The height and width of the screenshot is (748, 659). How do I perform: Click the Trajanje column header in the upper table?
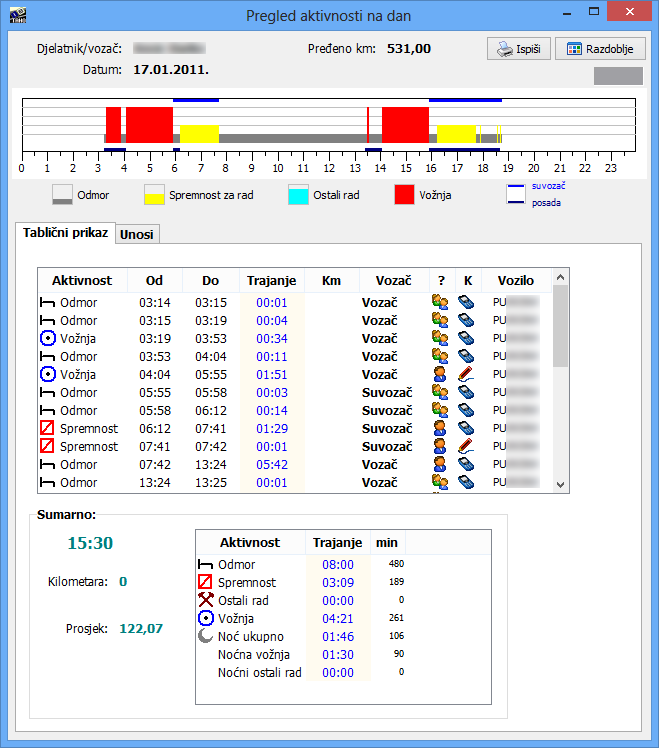click(272, 280)
